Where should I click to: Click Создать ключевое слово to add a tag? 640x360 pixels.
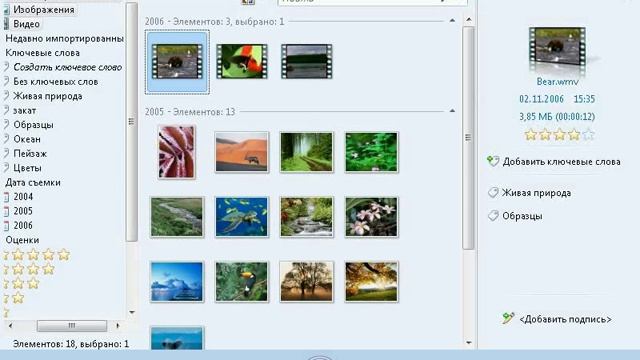click(x=68, y=67)
